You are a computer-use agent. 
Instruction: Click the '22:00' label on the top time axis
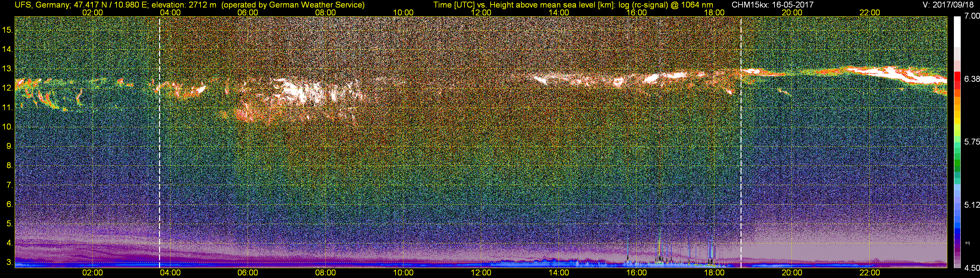[870, 12]
